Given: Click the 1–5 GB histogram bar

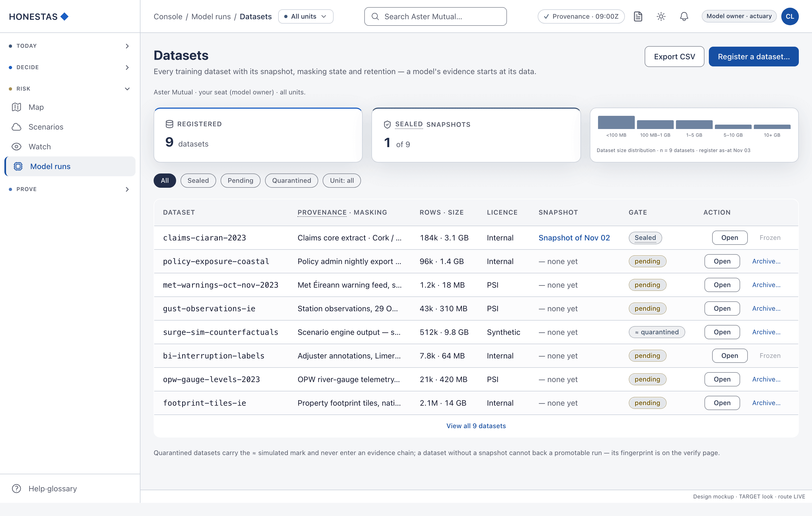Looking at the screenshot, I should [x=694, y=124].
